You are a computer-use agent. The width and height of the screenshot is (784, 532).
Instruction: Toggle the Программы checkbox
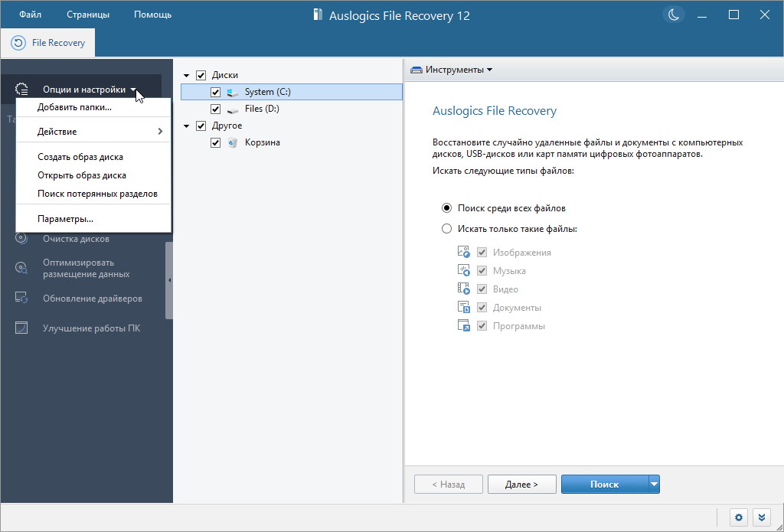click(482, 326)
